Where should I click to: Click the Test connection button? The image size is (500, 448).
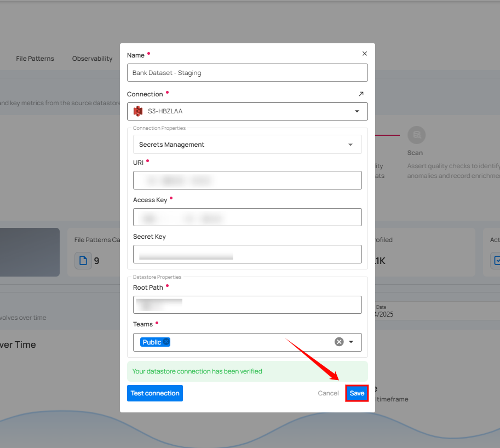(x=155, y=393)
